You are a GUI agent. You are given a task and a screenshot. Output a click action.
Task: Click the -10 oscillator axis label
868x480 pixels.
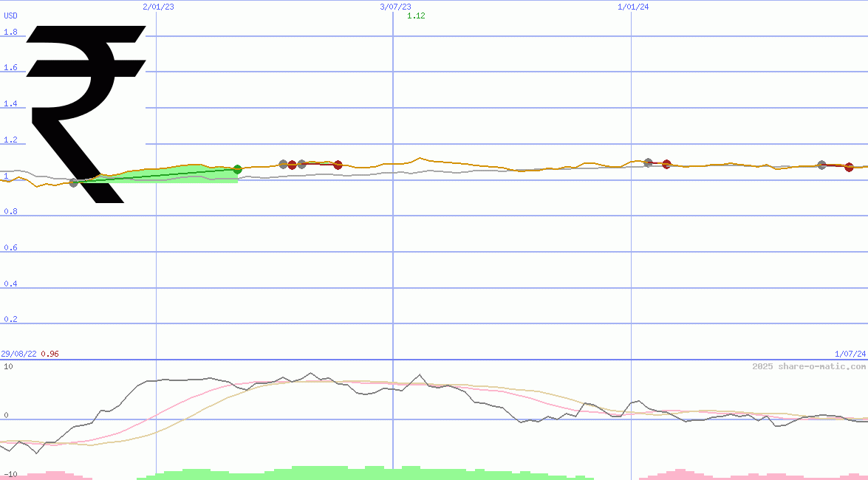click(x=10, y=475)
